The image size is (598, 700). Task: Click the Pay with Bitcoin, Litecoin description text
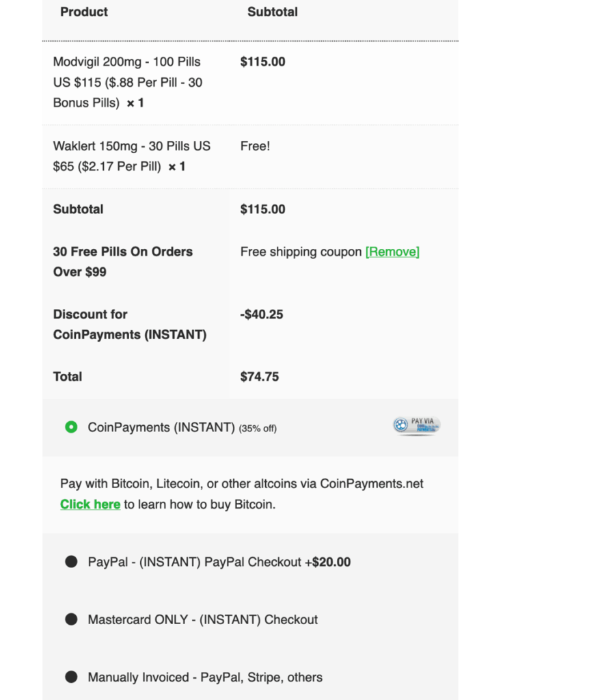pyautogui.click(x=241, y=484)
